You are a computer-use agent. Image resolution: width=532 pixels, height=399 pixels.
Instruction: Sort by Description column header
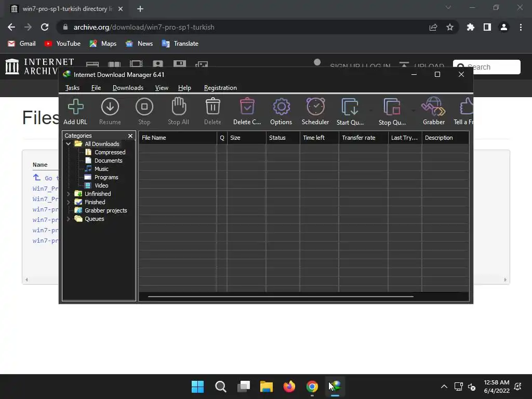click(445, 138)
